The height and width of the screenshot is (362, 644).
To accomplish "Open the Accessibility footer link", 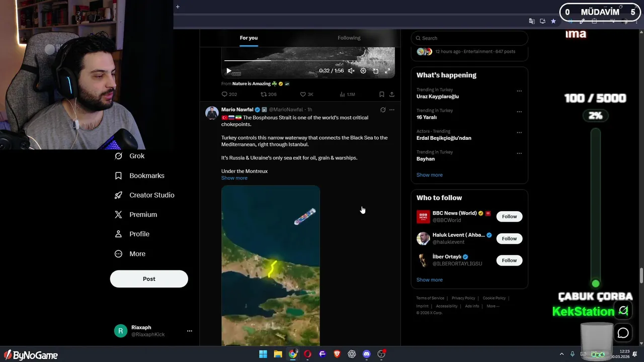I will point(447,306).
